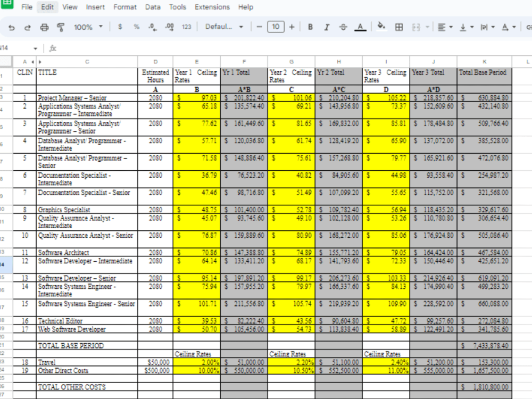Click the Merge cells icon
This screenshot has width=532, height=399.
coord(416,27)
